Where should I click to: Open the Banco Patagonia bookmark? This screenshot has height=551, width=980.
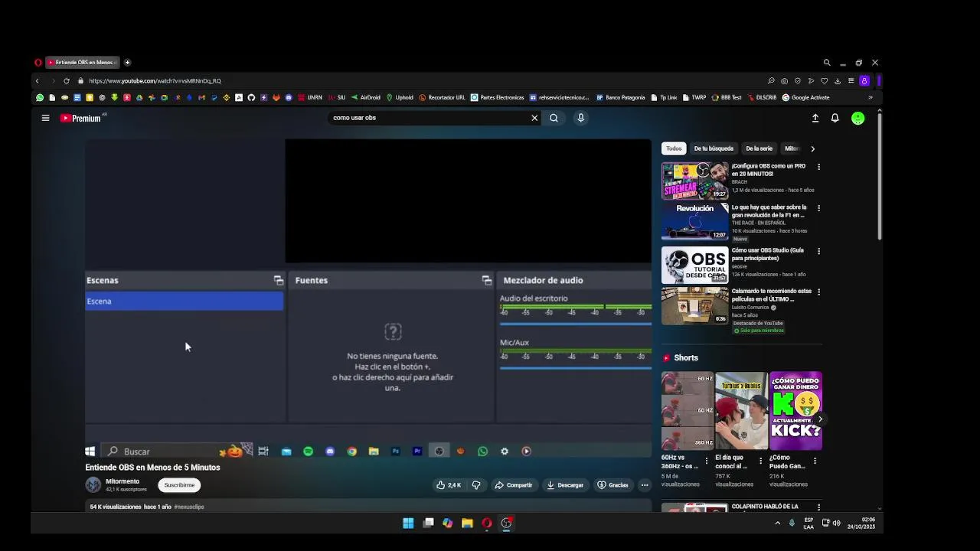[x=621, y=98]
